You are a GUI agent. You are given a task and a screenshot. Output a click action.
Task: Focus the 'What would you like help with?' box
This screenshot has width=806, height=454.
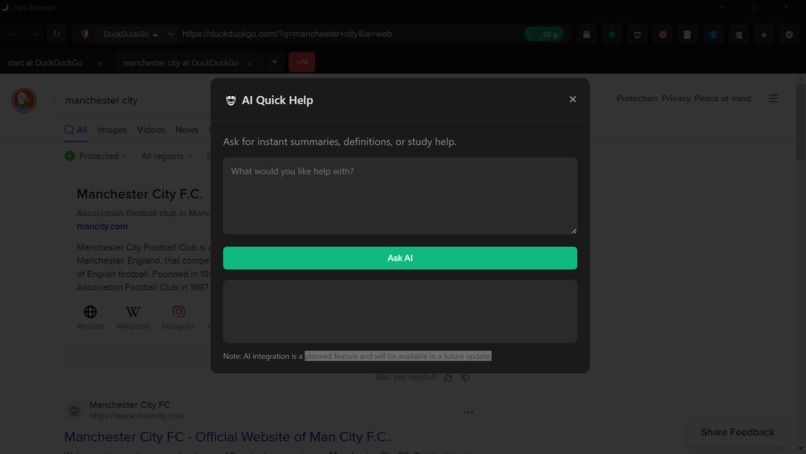(x=400, y=196)
